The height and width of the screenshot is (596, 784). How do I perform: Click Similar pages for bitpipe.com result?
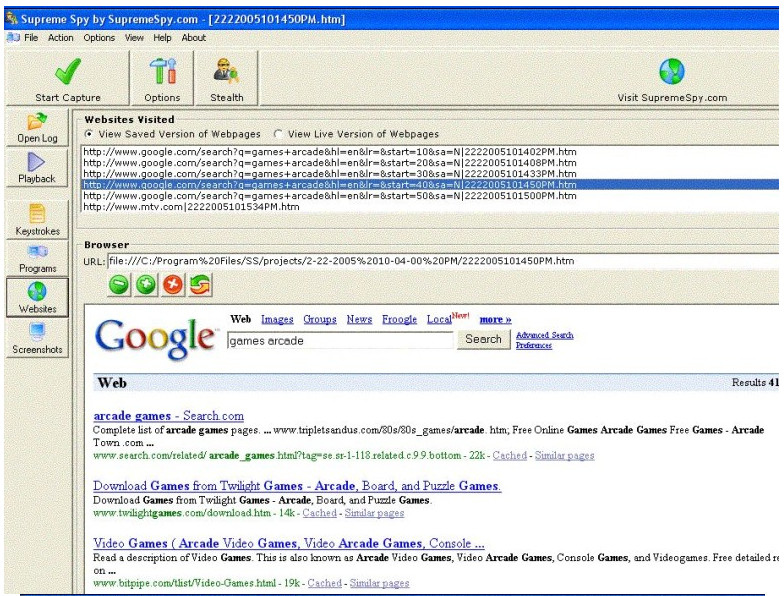(x=380, y=583)
